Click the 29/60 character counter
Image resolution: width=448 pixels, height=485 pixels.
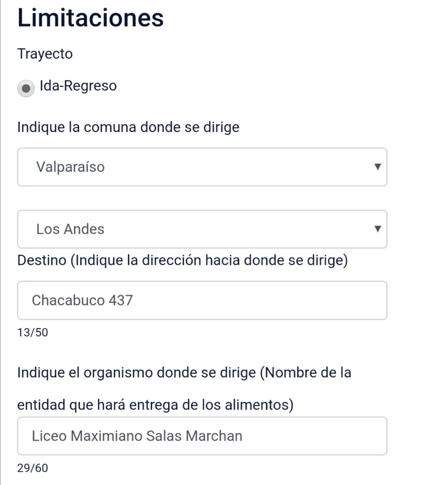32,468
